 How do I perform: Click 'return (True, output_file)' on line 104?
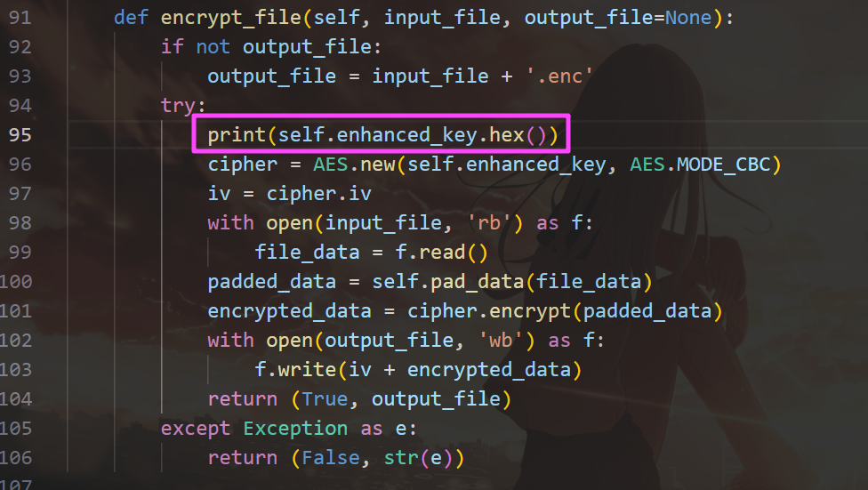[359, 398]
